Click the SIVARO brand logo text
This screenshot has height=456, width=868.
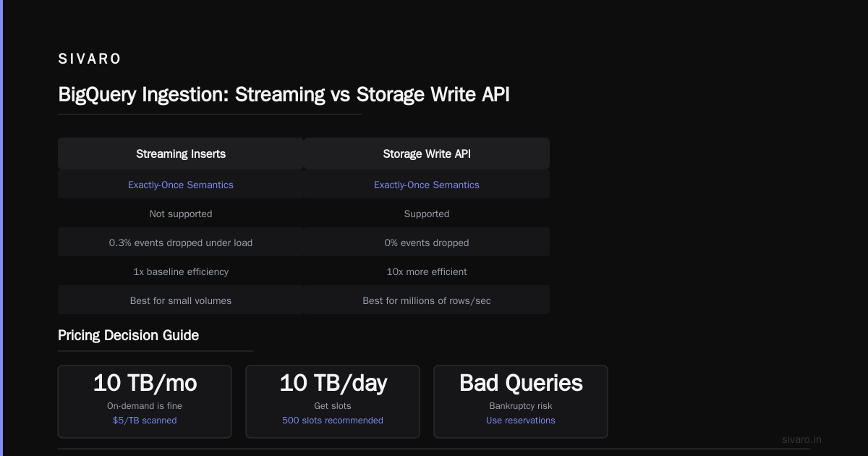[x=90, y=59]
